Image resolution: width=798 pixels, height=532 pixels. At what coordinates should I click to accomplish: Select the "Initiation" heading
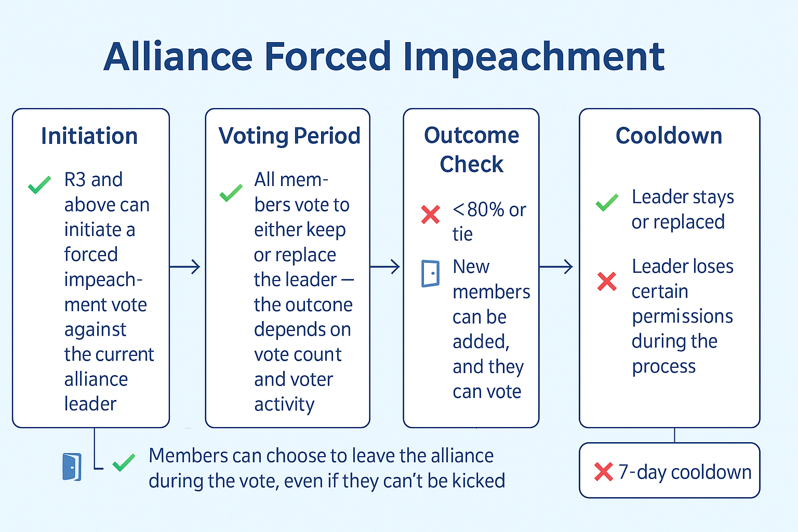tap(89, 136)
